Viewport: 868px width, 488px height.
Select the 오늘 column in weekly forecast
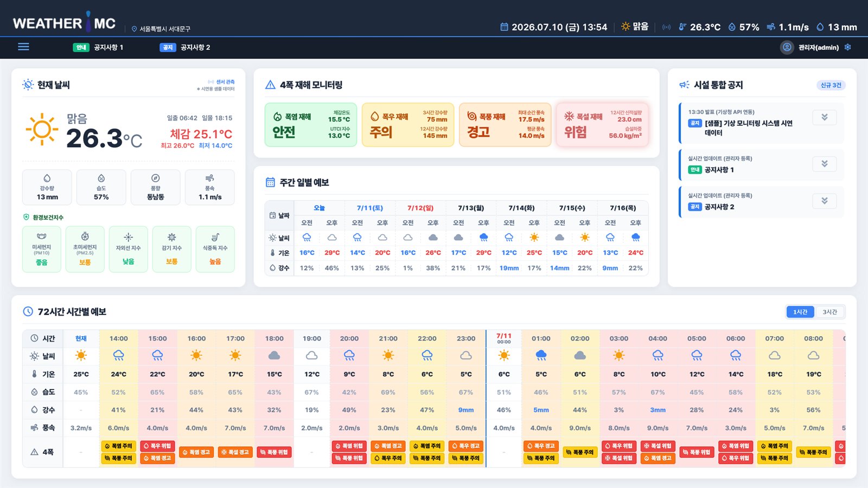[x=320, y=208]
